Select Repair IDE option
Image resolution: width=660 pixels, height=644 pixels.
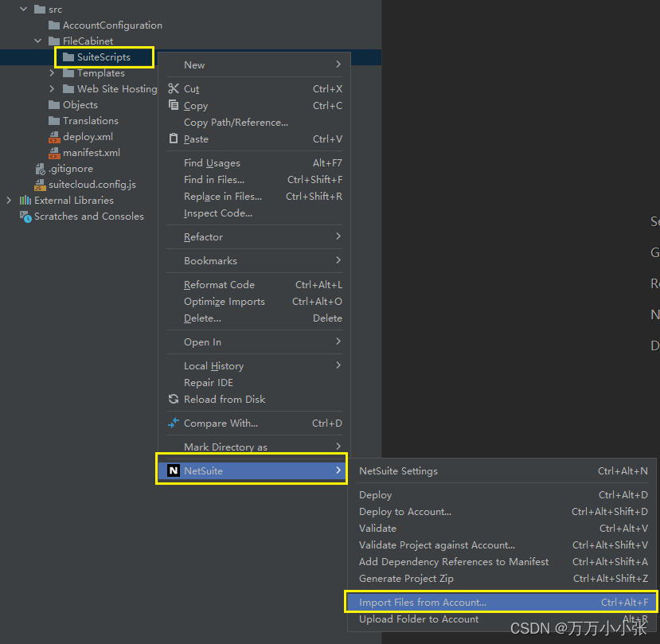point(254,382)
